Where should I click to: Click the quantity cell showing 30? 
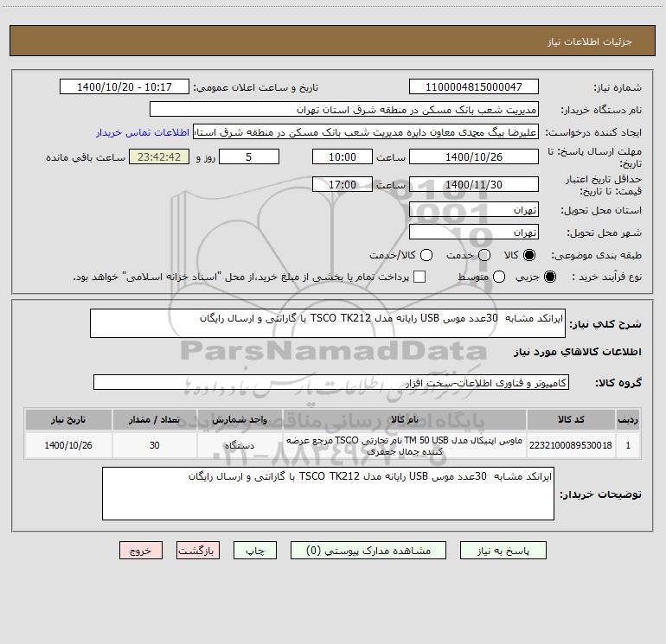coord(154,445)
